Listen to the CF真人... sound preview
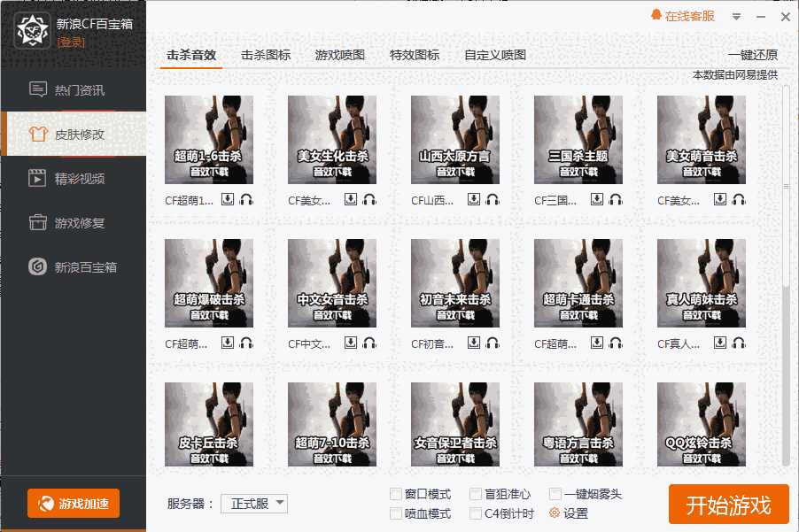This screenshot has height=532, width=799. coord(740,343)
